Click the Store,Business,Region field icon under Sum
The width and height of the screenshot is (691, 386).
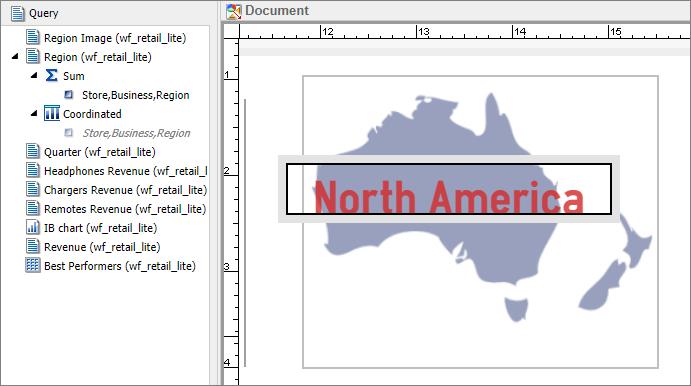point(69,94)
